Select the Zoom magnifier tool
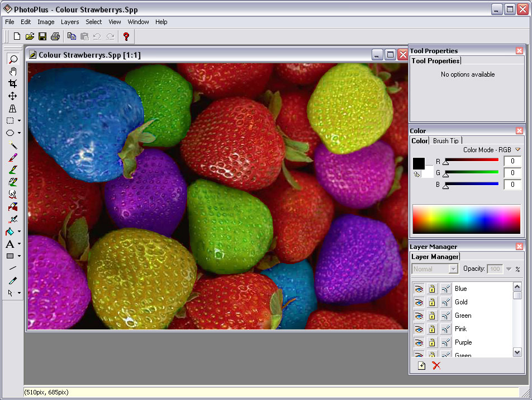This screenshot has height=400, width=532. click(x=12, y=59)
